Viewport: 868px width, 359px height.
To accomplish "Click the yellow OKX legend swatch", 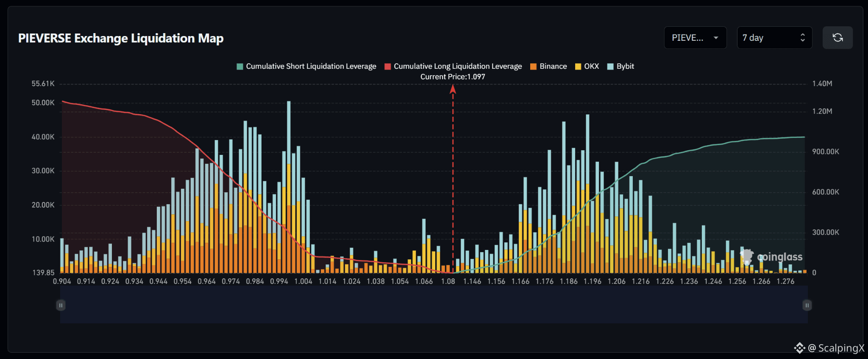I will tap(578, 67).
